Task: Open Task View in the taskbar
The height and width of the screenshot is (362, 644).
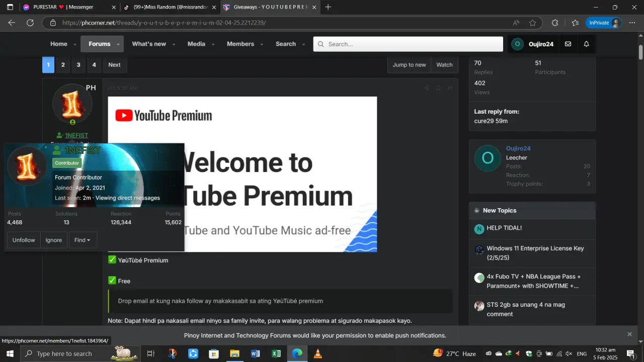Action: pos(150,353)
